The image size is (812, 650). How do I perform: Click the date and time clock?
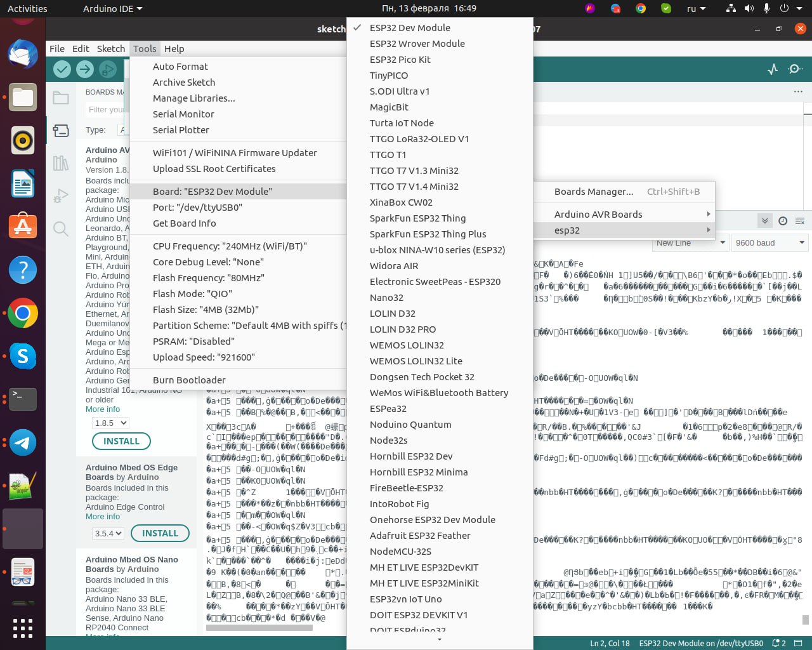429,9
